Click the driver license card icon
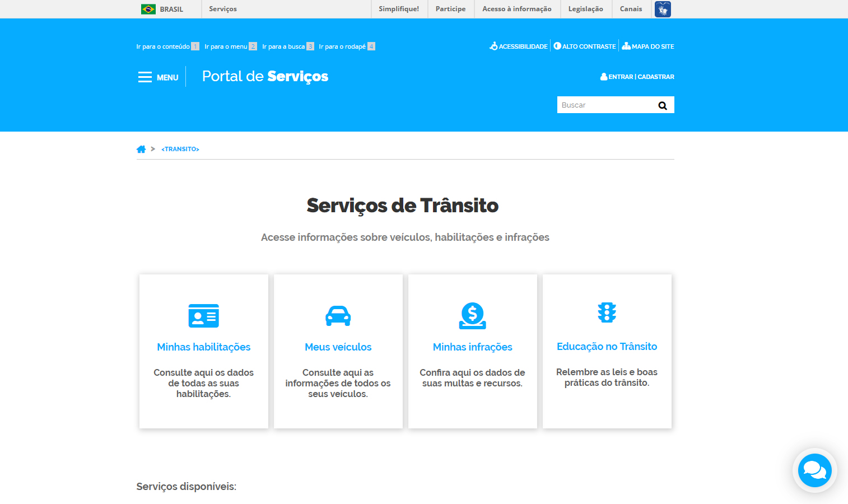Screen dimensions: 848x504 pyautogui.click(x=204, y=316)
